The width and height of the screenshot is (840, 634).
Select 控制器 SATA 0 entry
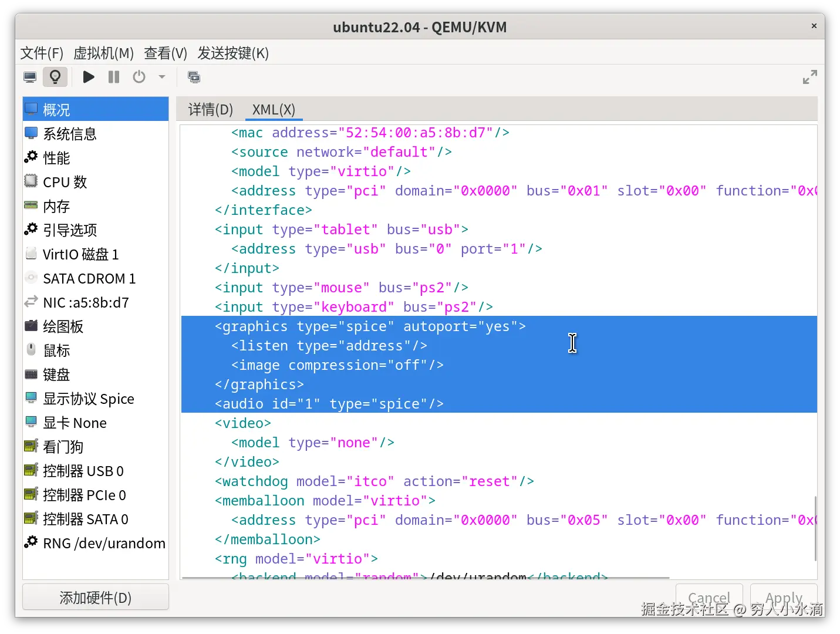click(96, 519)
